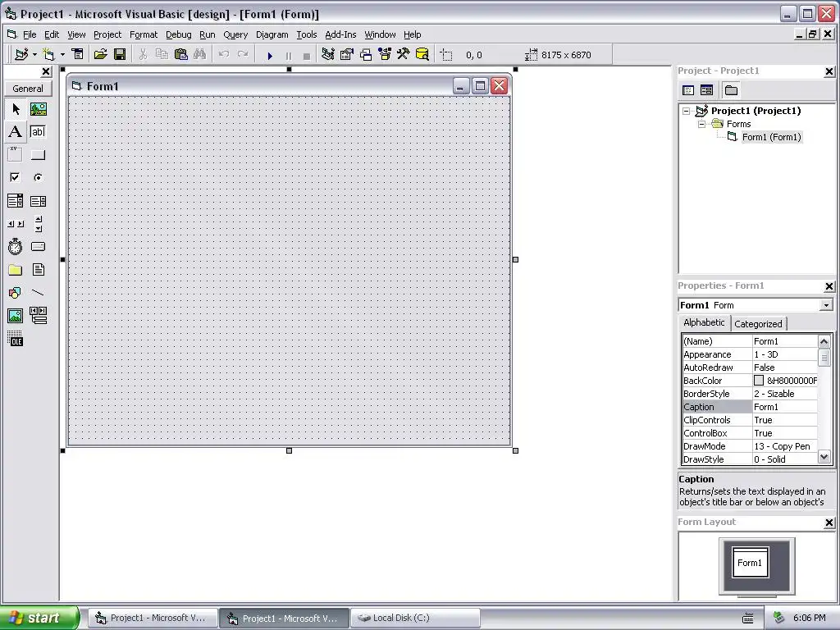Viewport: 840px width, 630px height.
Task: Select the Timer control tool
Action: (16, 246)
